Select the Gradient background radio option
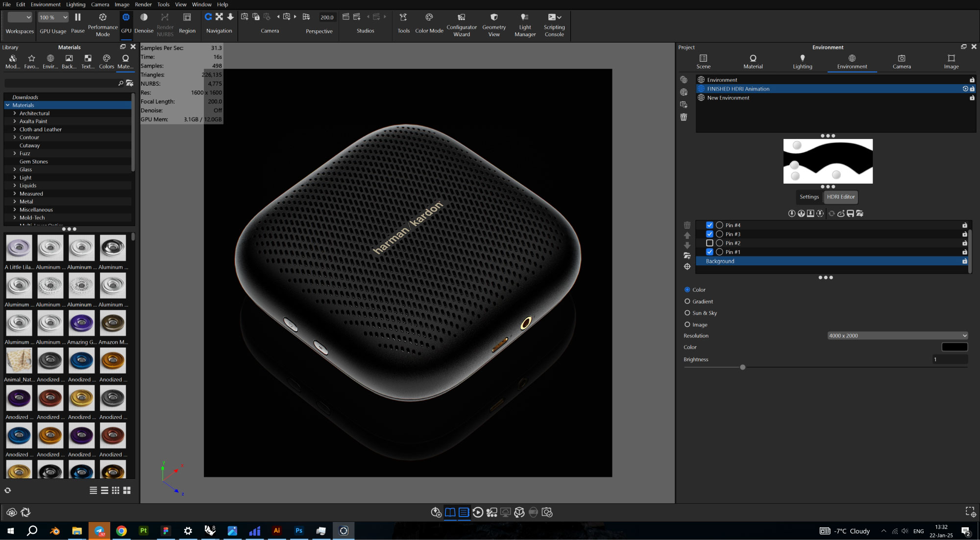 (687, 302)
